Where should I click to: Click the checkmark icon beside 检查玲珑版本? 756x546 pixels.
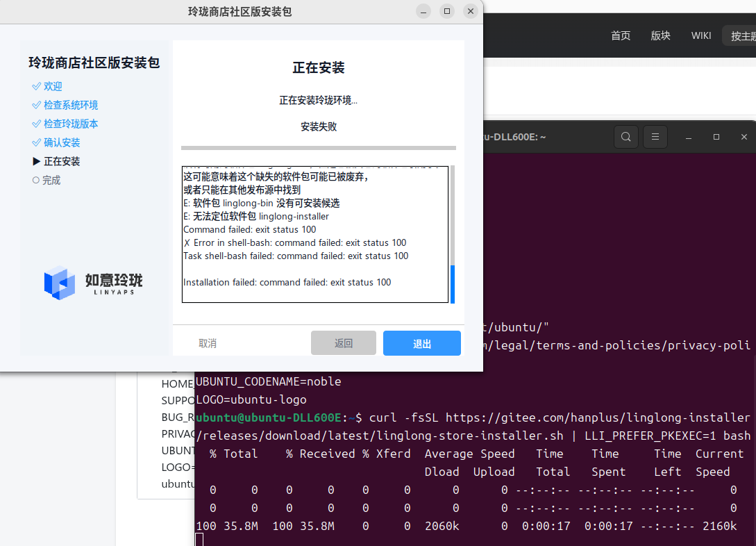coord(36,124)
